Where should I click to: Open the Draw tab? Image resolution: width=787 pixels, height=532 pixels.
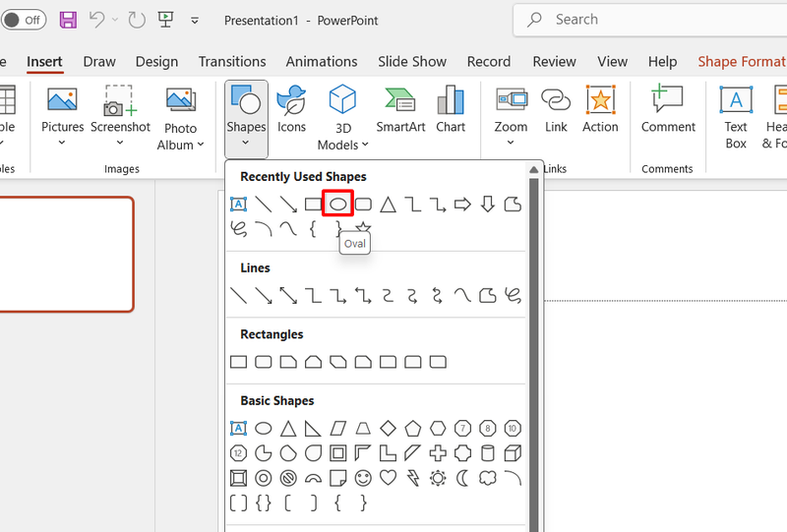click(x=99, y=62)
